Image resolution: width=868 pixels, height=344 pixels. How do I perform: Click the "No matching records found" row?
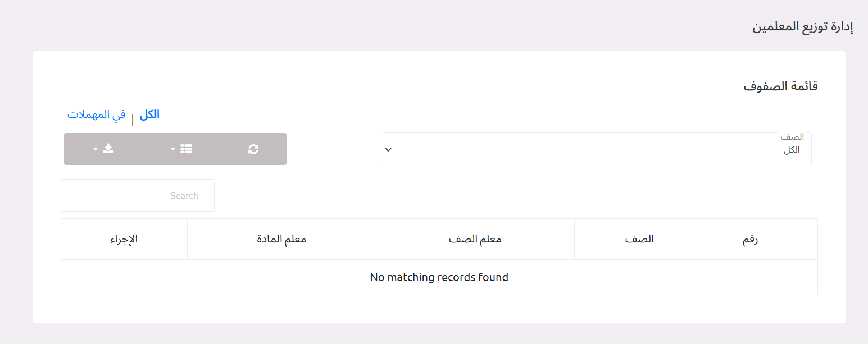coord(439,277)
